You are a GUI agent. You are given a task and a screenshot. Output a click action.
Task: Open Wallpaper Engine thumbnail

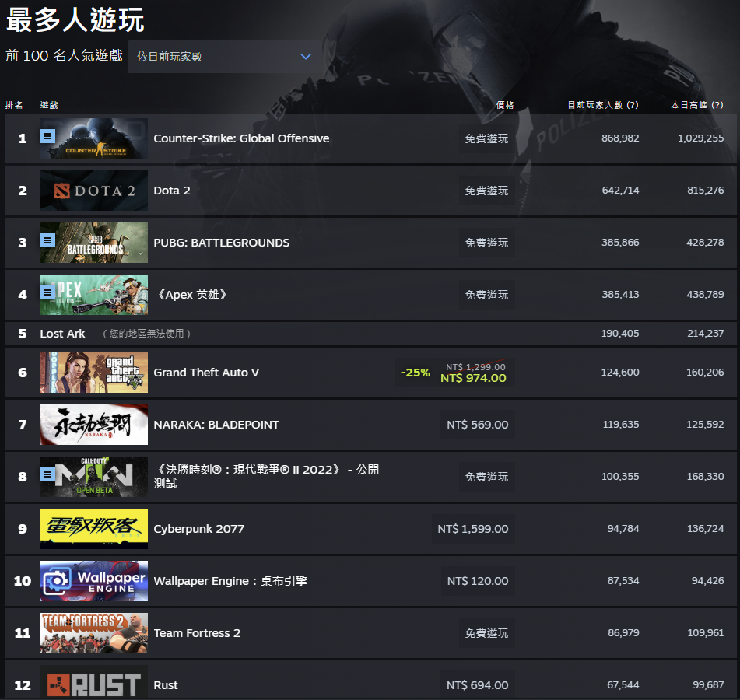pyautogui.click(x=94, y=581)
